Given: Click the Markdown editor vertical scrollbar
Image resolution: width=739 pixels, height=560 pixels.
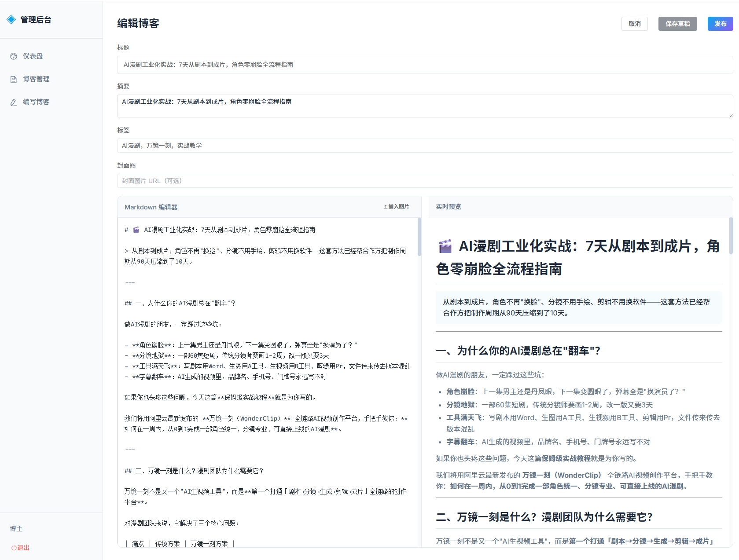Looking at the screenshot, I should point(419,237).
